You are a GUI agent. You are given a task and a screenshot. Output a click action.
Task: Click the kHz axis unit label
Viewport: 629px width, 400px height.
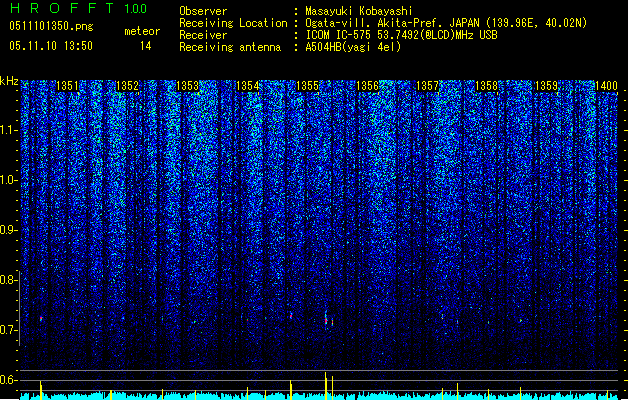coord(9,81)
